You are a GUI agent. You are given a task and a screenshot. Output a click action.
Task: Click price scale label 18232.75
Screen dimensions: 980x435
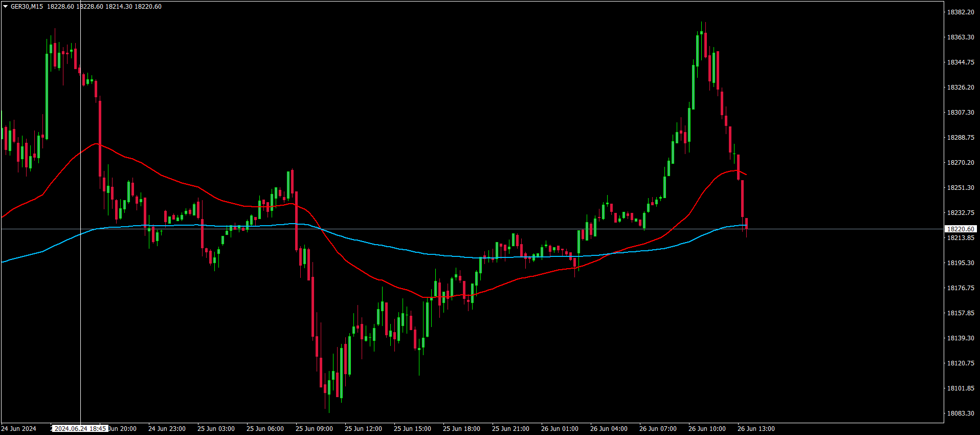click(961, 213)
